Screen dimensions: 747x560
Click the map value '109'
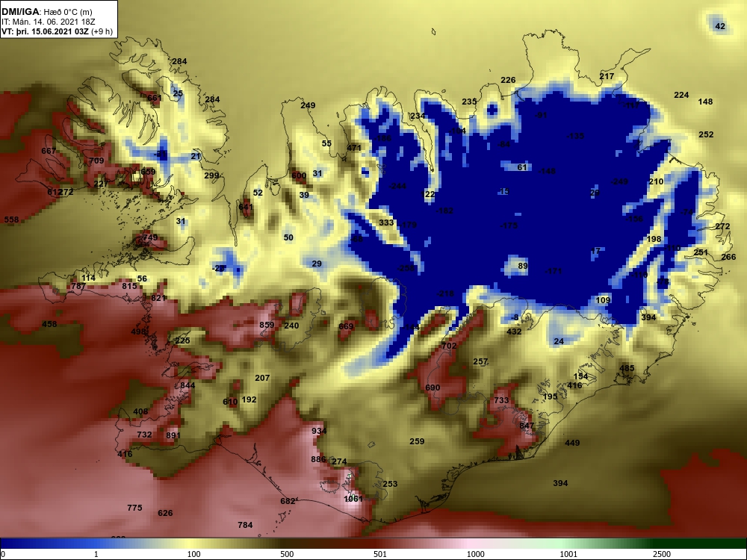pyautogui.click(x=603, y=300)
